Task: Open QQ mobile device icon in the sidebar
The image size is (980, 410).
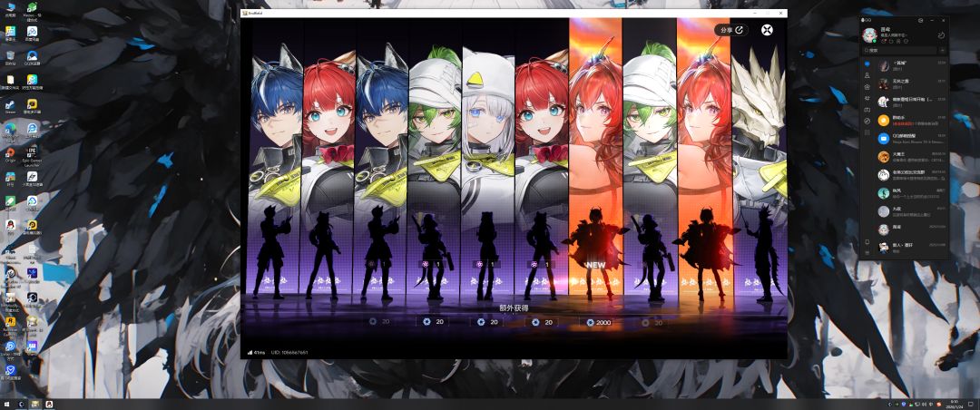Action: tap(867, 241)
